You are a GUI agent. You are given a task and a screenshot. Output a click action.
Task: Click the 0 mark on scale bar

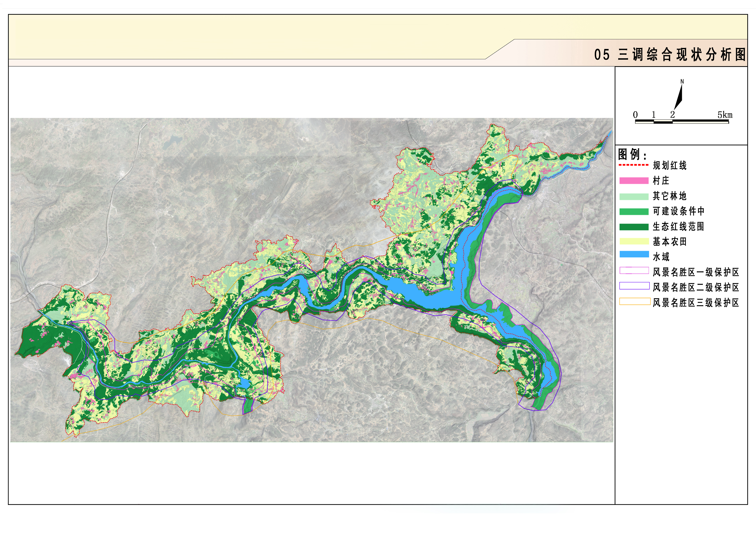[x=635, y=115]
